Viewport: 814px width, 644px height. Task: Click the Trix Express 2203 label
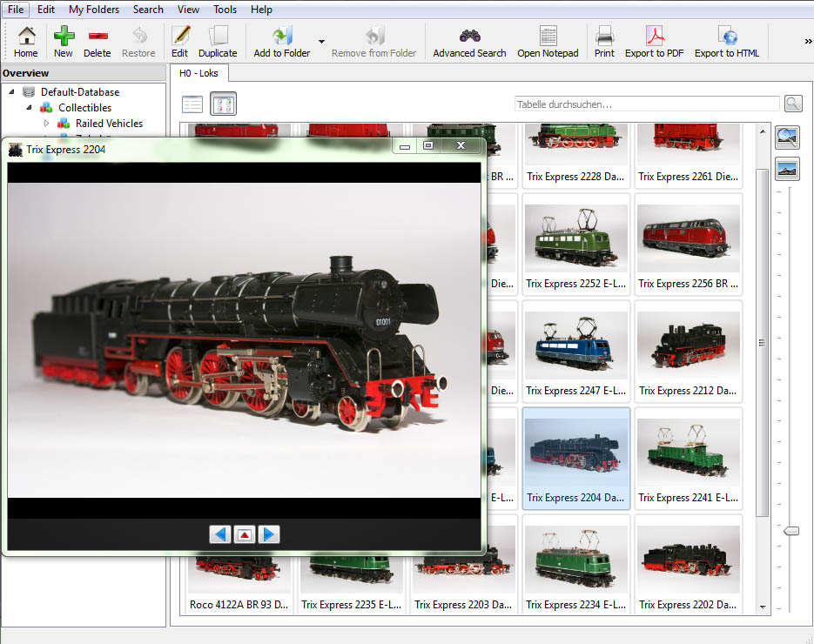pos(463,605)
